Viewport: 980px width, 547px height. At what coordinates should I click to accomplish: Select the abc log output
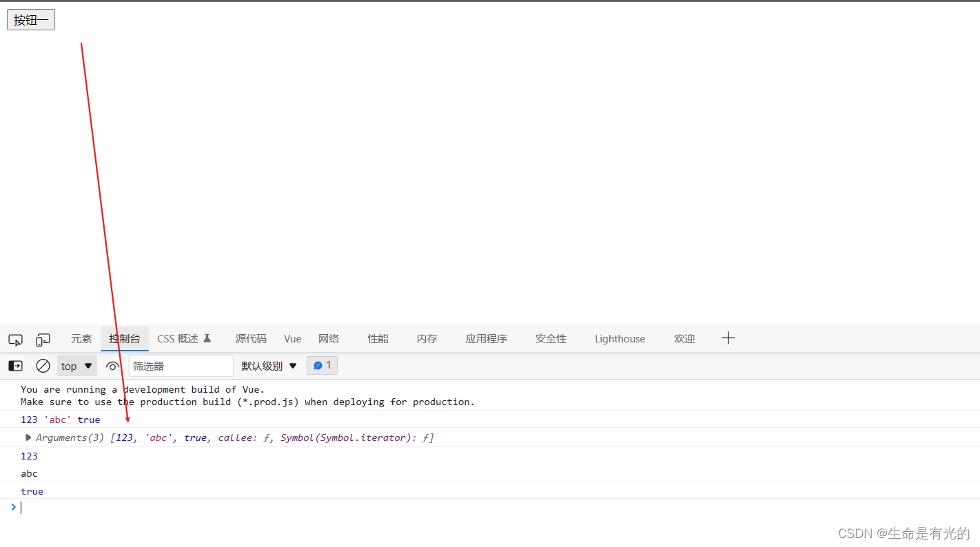click(x=29, y=473)
